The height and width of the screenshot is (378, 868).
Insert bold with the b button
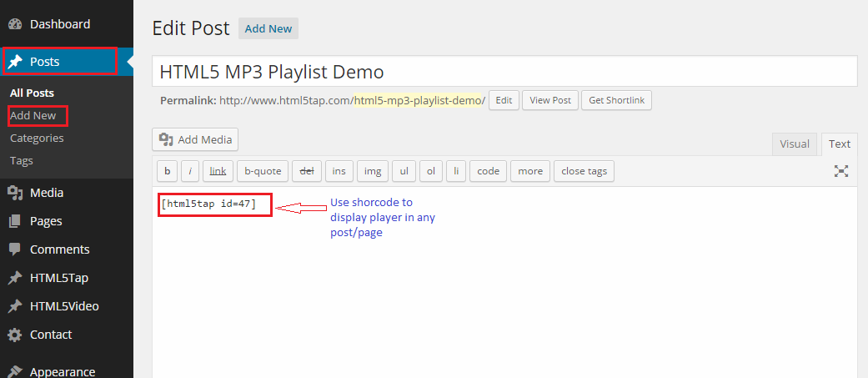click(167, 171)
